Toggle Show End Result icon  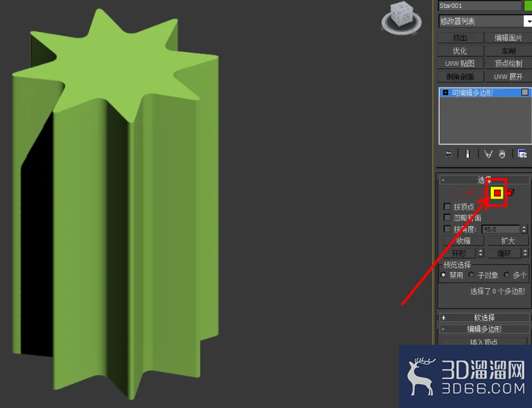point(467,154)
